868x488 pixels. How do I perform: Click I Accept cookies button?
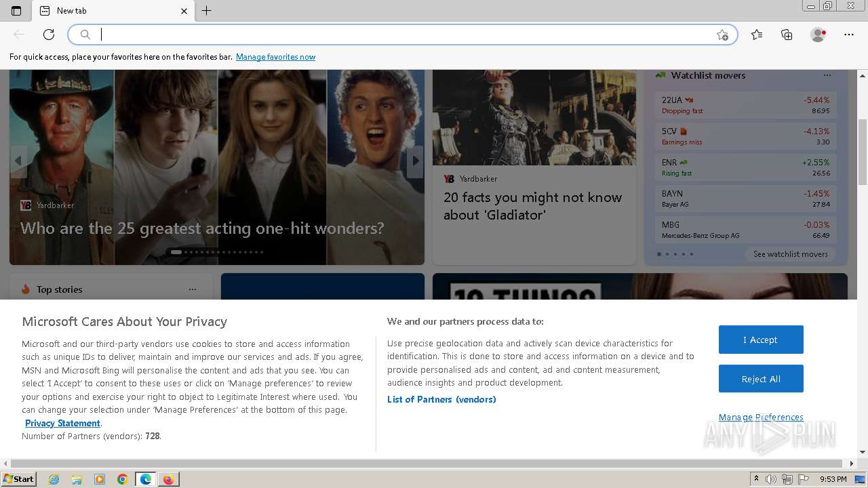(761, 340)
